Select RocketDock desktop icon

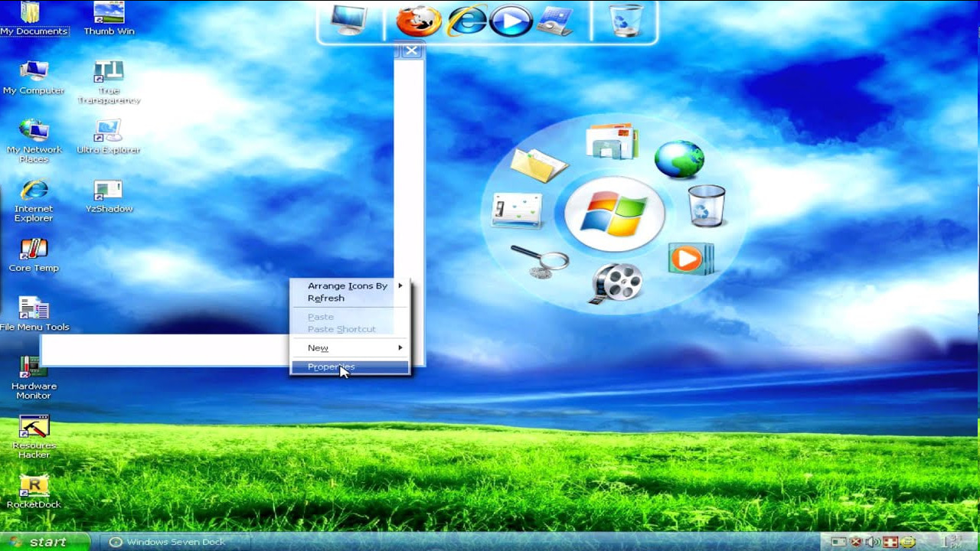(x=34, y=492)
